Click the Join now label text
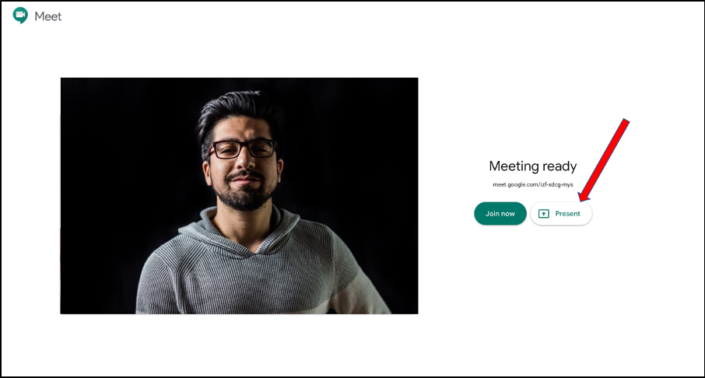This screenshot has width=705, height=378. [x=500, y=213]
